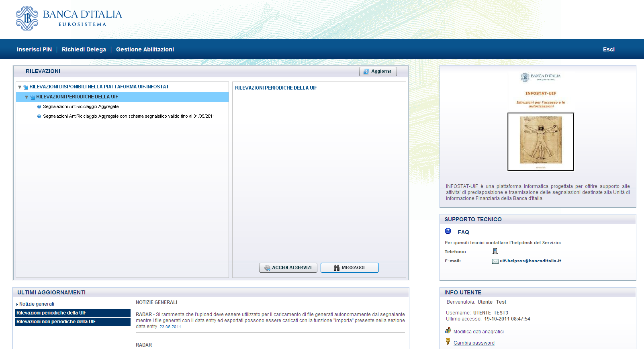Image resolution: width=644 pixels, height=349 pixels.
Task: Click the Messaggi button
Action: pyautogui.click(x=350, y=267)
